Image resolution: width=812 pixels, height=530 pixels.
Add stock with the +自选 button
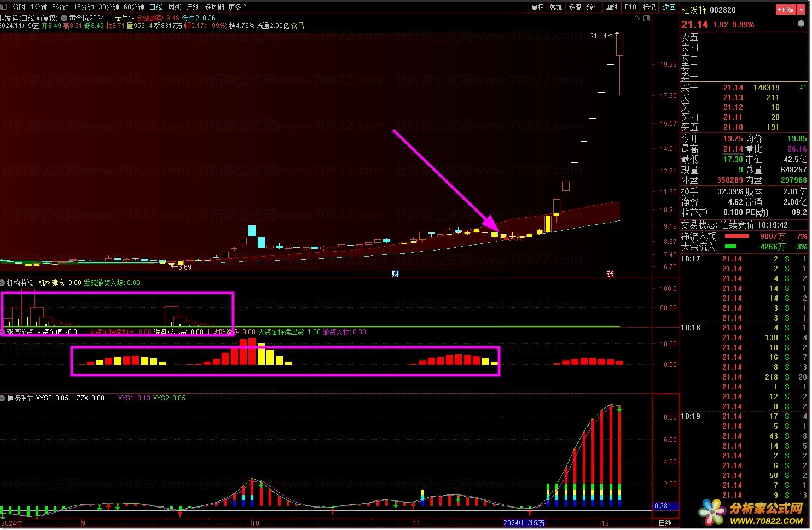[785, 10]
